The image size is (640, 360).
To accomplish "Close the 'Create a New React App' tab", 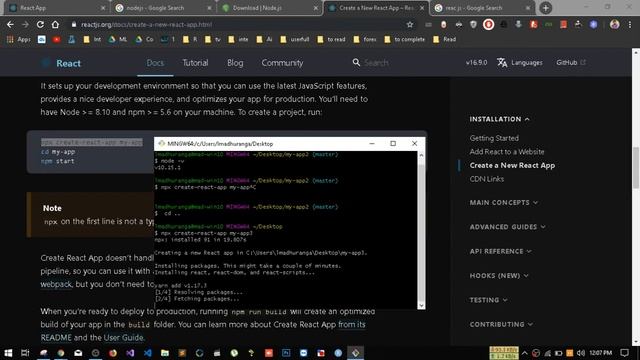I will [x=422, y=8].
